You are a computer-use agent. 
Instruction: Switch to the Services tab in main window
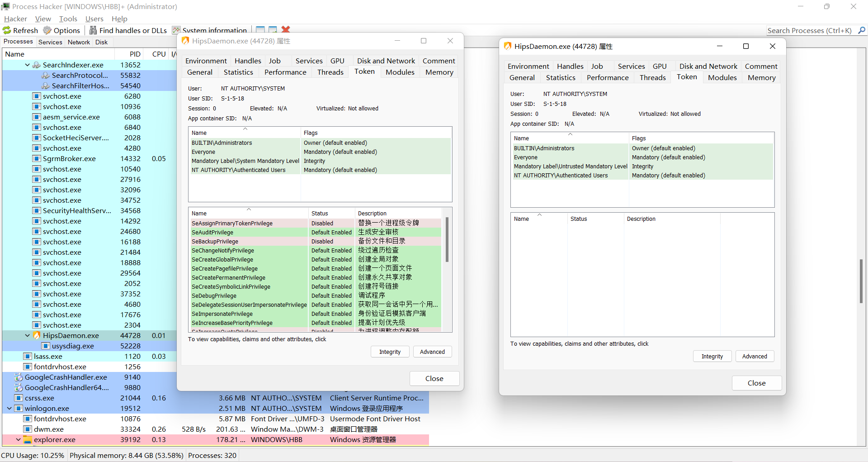click(x=50, y=42)
